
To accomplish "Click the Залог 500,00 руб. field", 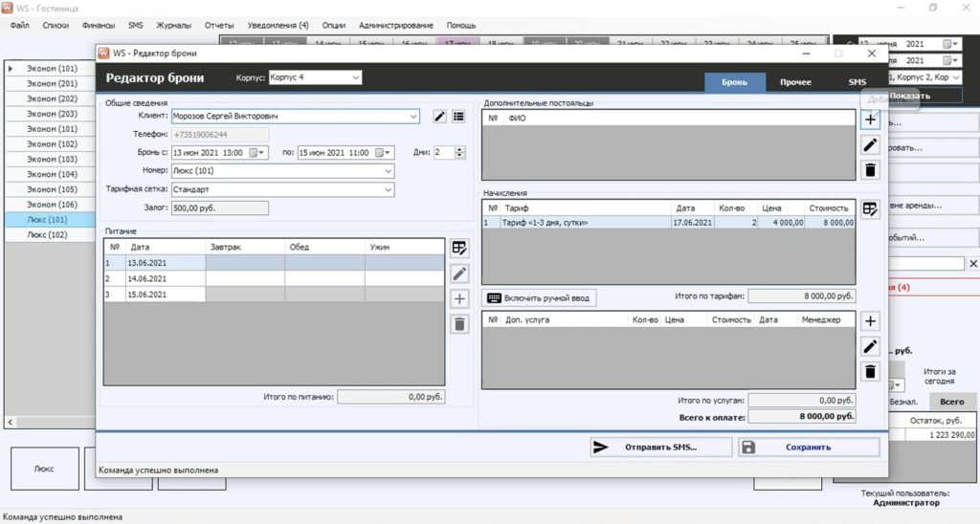I will tap(220, 208).
